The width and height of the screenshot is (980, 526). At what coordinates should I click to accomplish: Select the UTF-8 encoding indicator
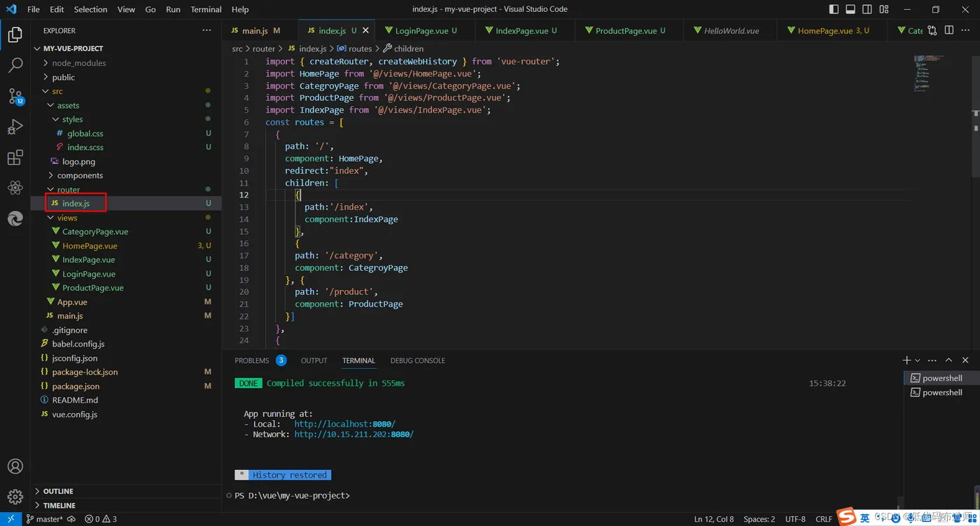tap(795, 519)
